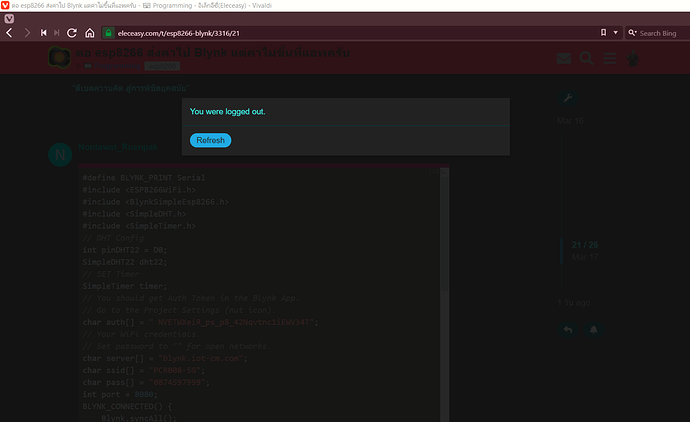690x422 pixels.
Task: Click the notification bell button
Action: 594,330
